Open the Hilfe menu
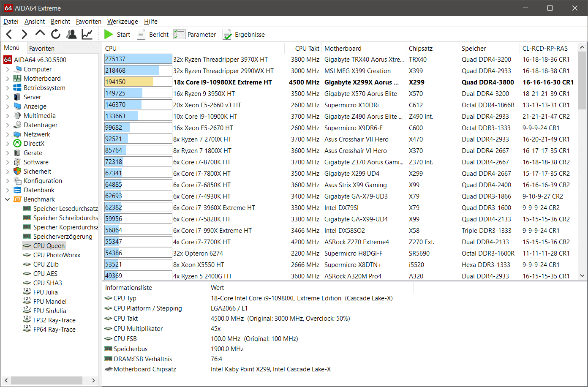This screenshot has width=588, height=387. 151,21
